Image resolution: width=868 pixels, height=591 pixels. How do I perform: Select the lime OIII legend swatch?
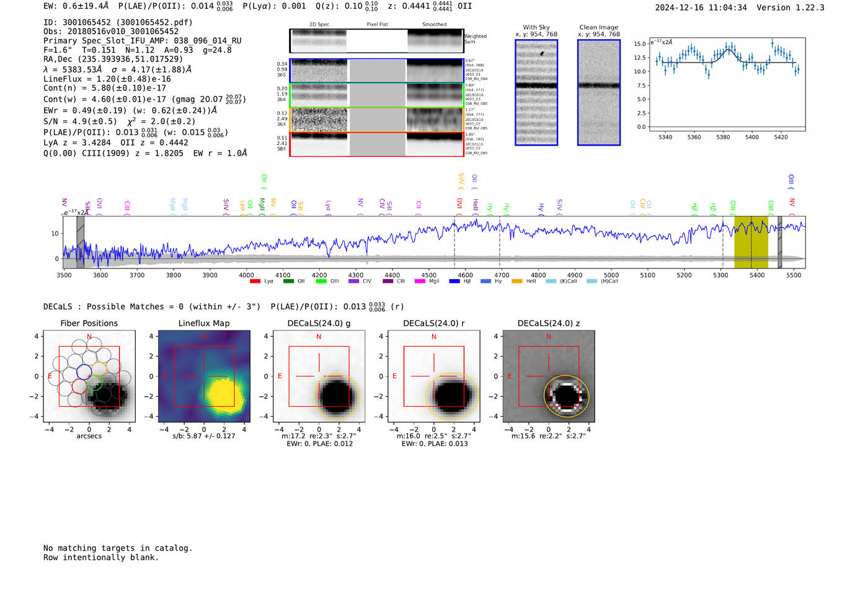click(321, 282)
